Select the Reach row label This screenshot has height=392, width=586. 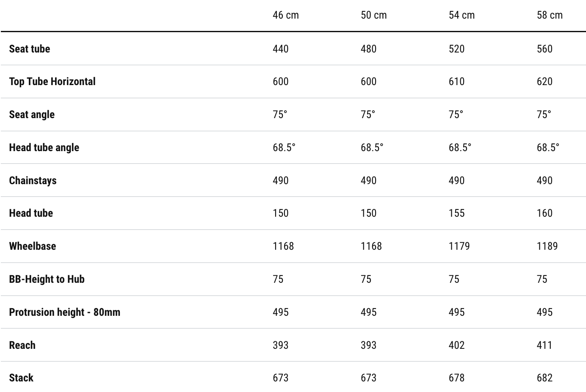point(22,345)
